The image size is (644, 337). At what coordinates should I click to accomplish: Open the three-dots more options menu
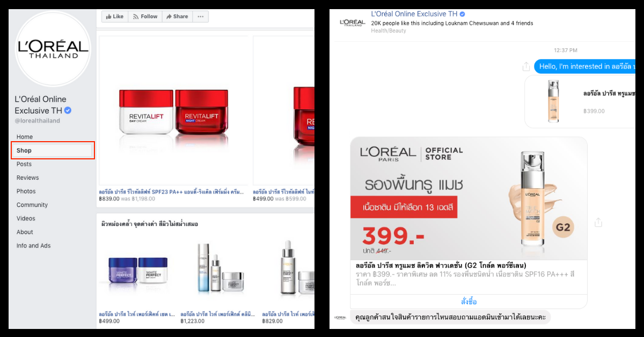[x=200, y=17]
